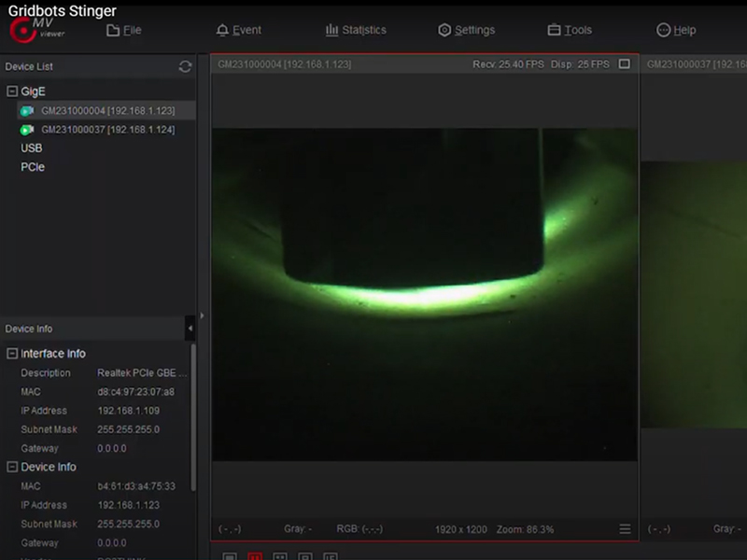
Task: Click the MV Viewer logo
Action: 37,30
